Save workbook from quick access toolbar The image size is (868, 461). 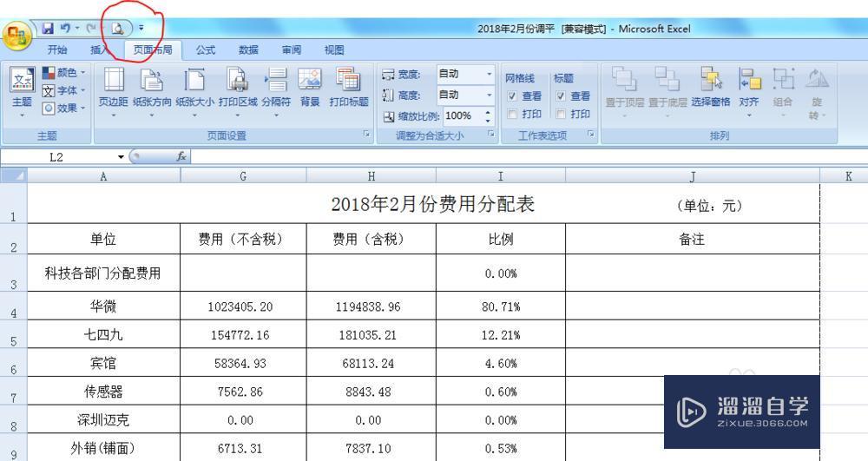[48, 29]
